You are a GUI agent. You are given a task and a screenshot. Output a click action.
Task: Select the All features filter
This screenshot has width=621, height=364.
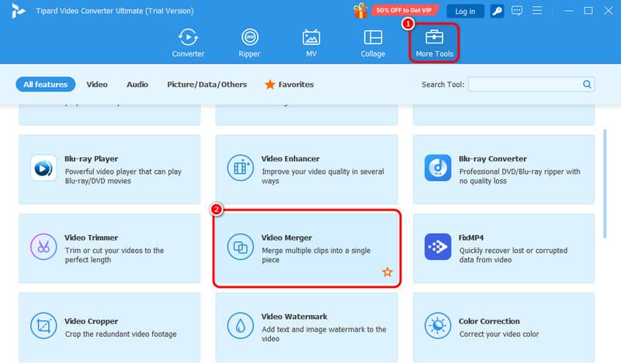[x=46, y=85]
